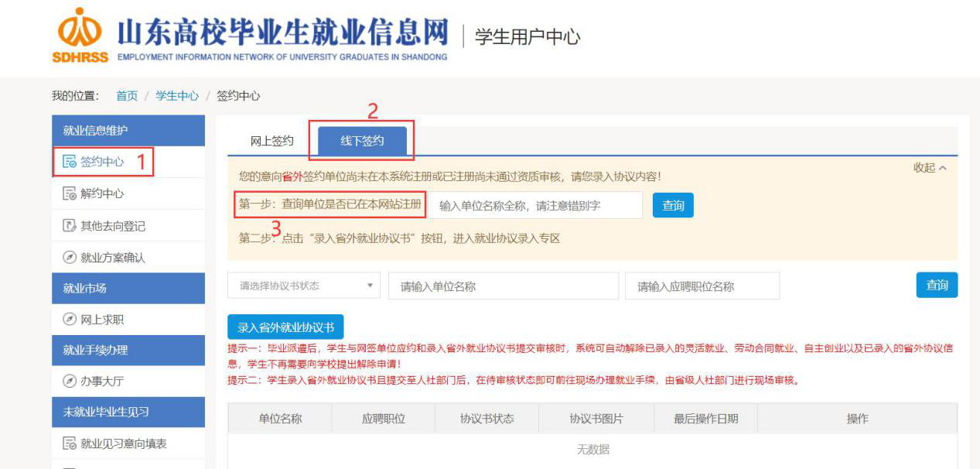Image resolution: width=980 pixels, height=469 pixels.
Task: Click the 网上求职 compass icon
Action: click(x=69, y=319)
